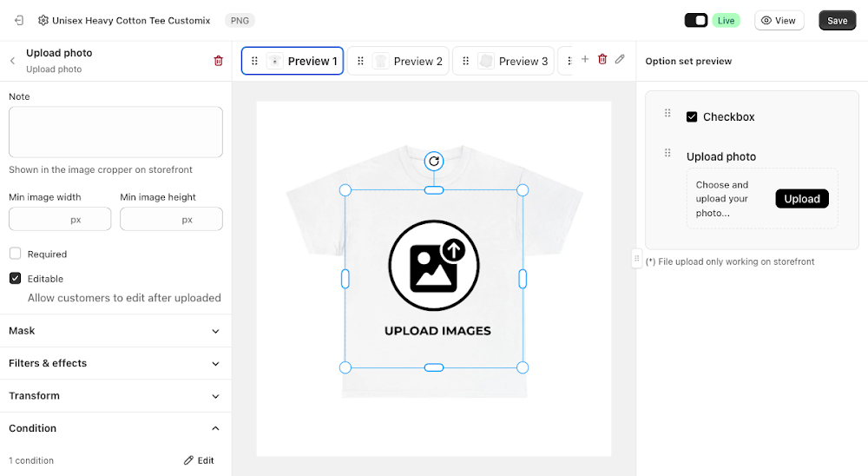868x476 pixels.
Task: Click the exit editor icon at top left
Action: pos(19,21)
